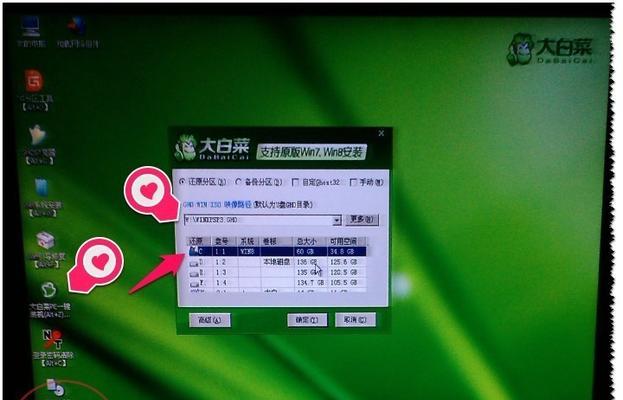Click the 更多 button next to path

coord(362,220)
